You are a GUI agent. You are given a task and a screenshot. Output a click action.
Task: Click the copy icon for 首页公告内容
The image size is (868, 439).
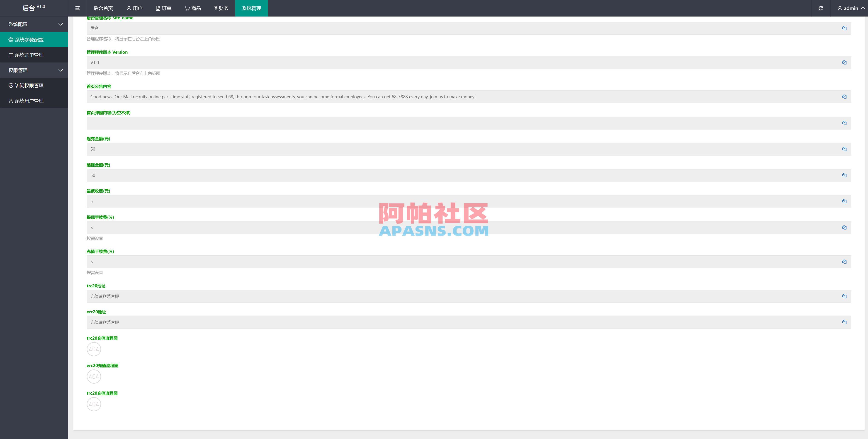[x=844, y=97]
